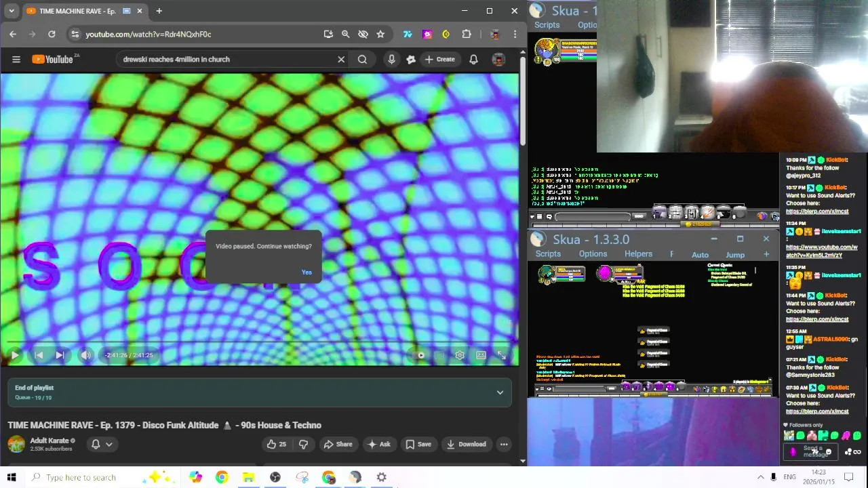This screenshot has width=868, height=488.
Task: Open the YouTube notifications bell
Action: coord(473,60)
